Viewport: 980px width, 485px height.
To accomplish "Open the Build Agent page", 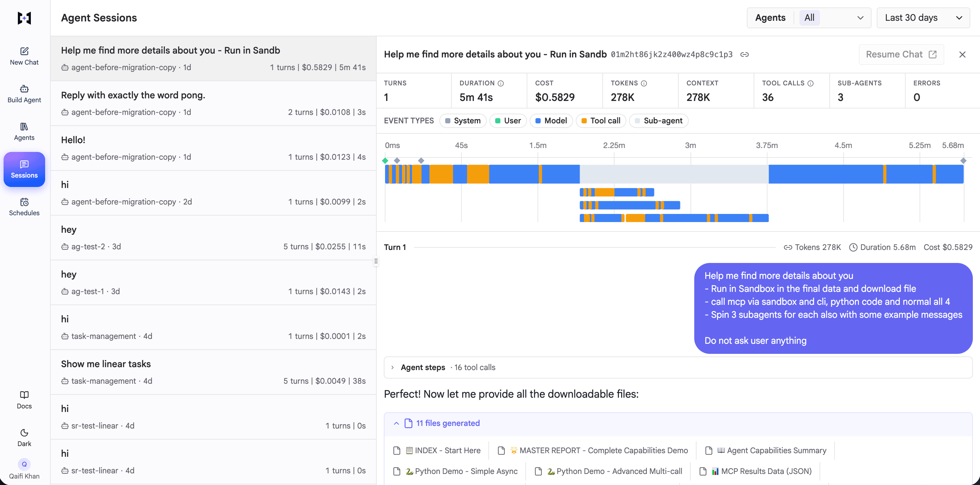I will [24, 94].
